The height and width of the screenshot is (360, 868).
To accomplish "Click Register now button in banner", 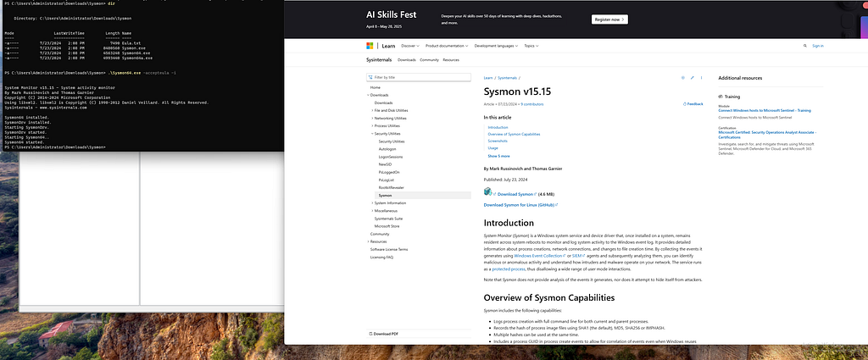I will coord(609,19).
